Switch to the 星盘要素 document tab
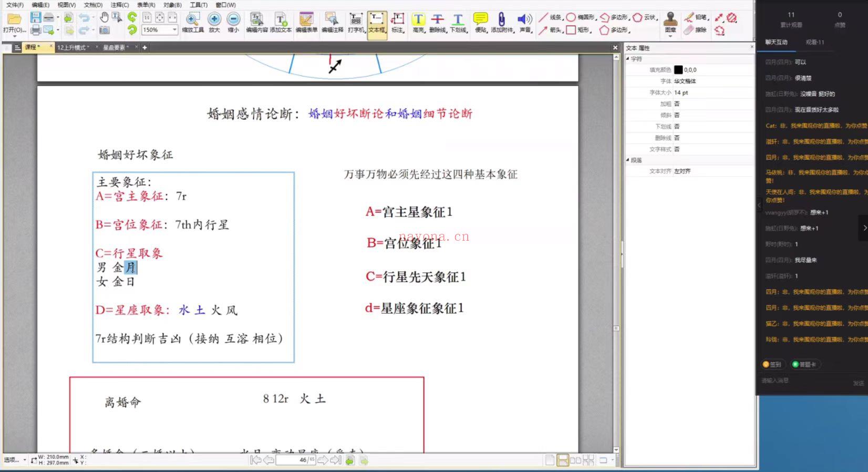The image size is (868, 472). click(115, 47)
